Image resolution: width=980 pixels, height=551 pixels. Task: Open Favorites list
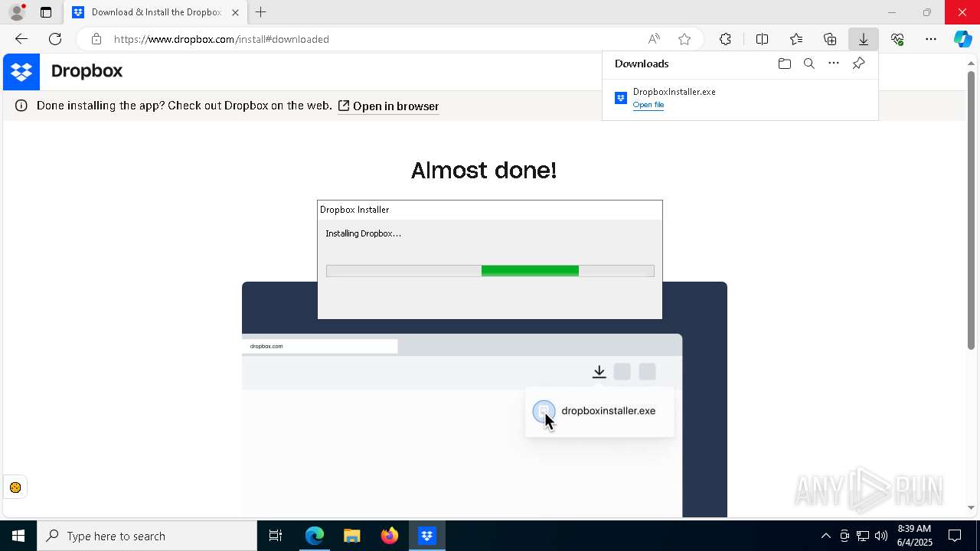[796, 39]
